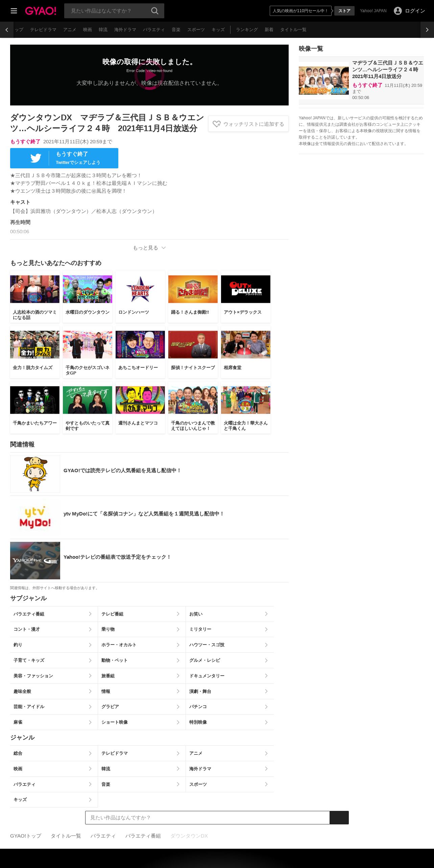This screenshot has height=868, width=434.
Task: Click Twitterでシェアしよう button
Action: coord(64,158)
